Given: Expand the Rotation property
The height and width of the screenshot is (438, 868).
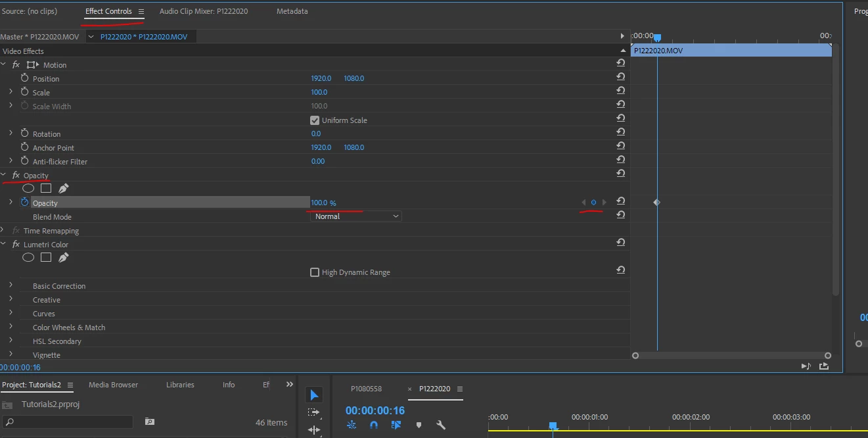Looking at the screenshot, I should pos(11,133).
